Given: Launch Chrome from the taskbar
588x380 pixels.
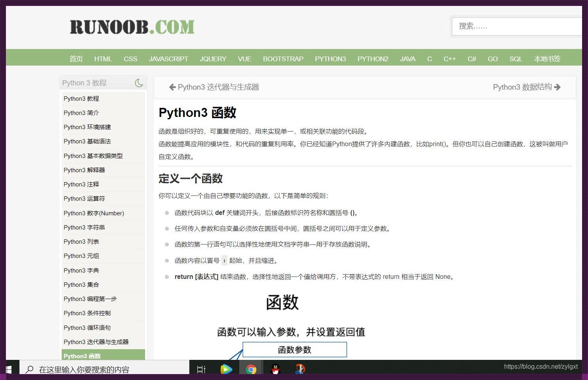Looking at the screenshot, I should click(251, 369).
